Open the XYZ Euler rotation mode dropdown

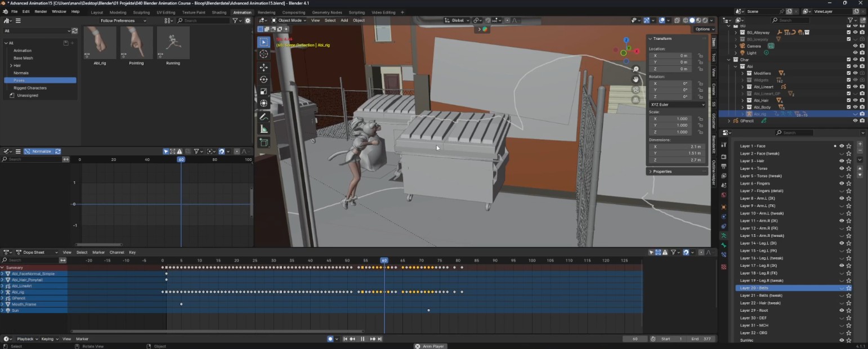point(677,104)
